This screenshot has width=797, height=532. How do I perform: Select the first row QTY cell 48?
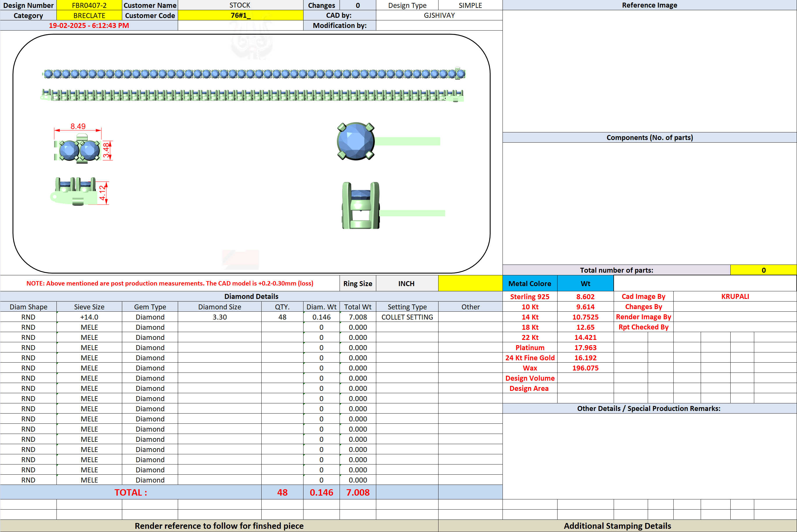click(282, 317)
